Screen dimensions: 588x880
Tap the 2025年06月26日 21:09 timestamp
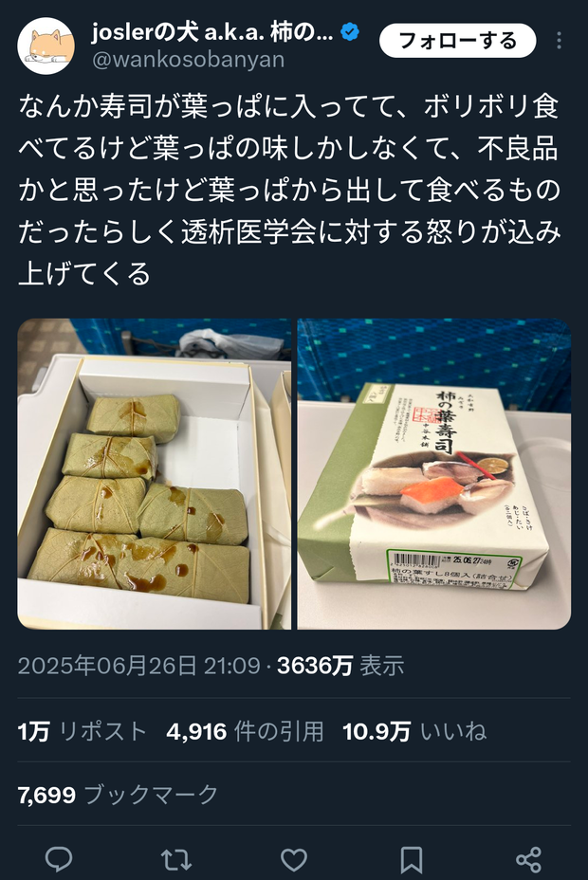pos(139,666)
